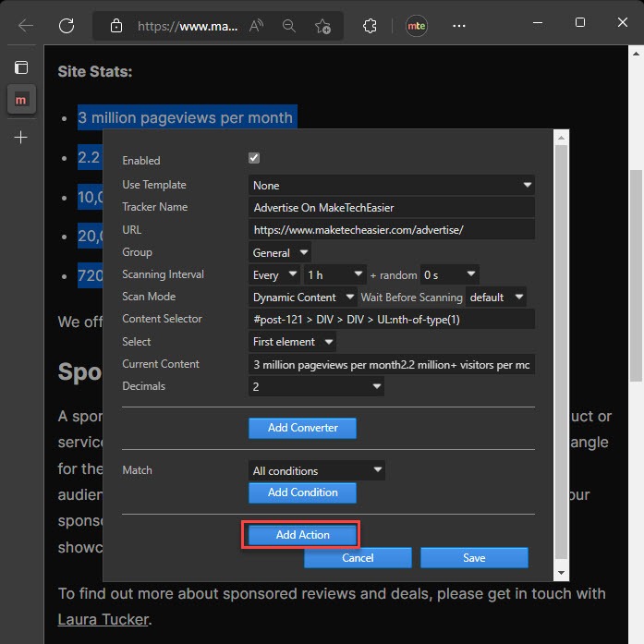Open the Every scanning interval dropdown
This screenshot has width=644, height=644.
[273, 274]
